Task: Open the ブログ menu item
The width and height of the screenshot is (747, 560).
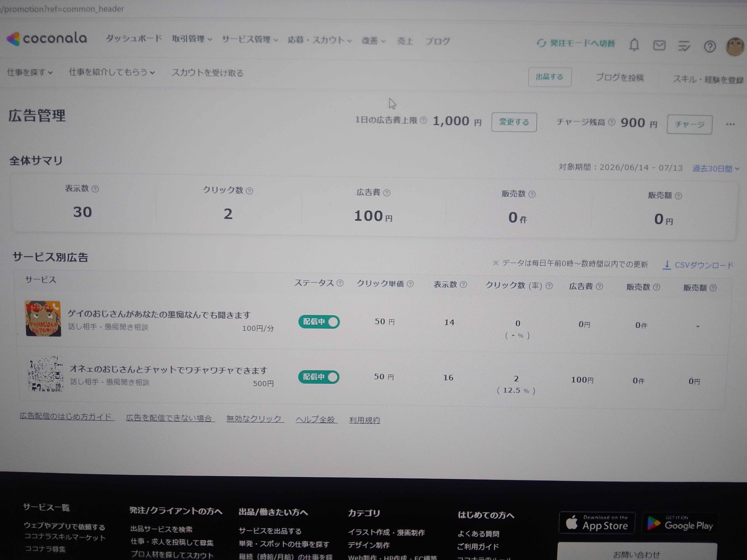Action: pyautogui.click(x=437, y=41)
